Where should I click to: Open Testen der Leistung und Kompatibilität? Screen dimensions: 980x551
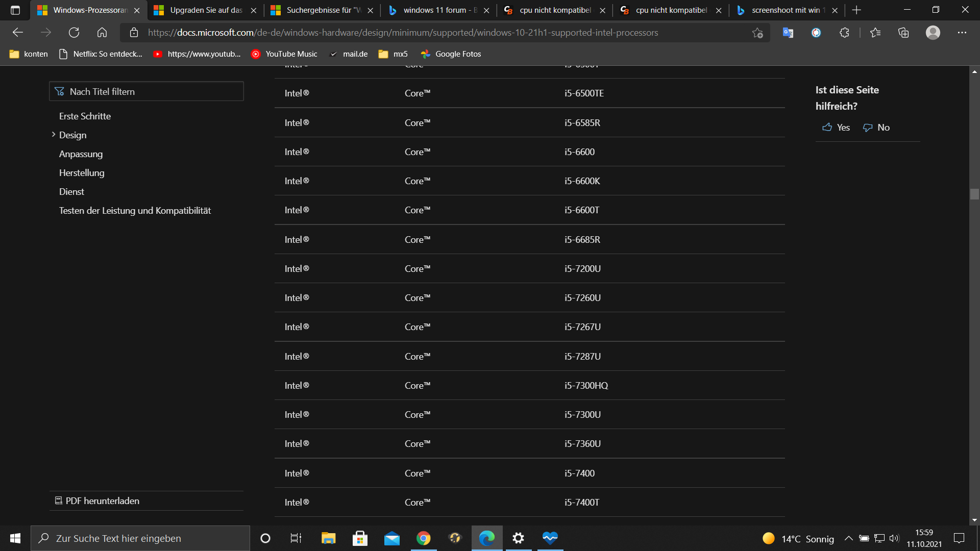135,211
